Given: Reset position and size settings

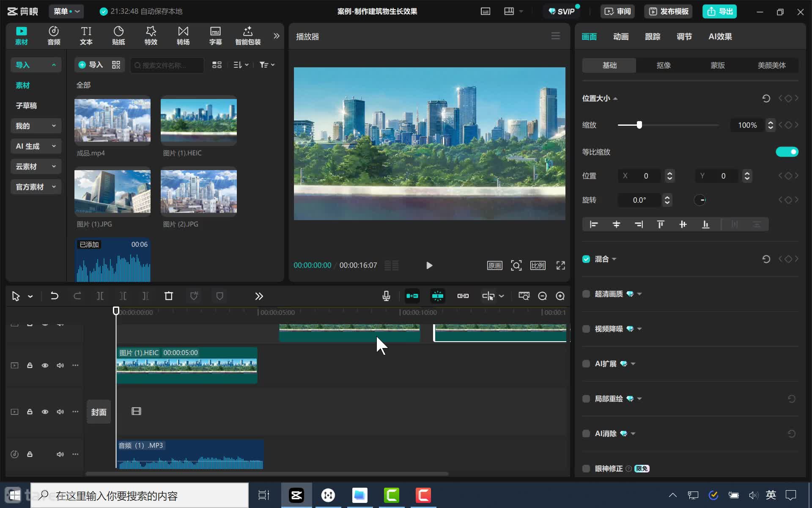Looking at the screenshot, I should click(766, 98).
